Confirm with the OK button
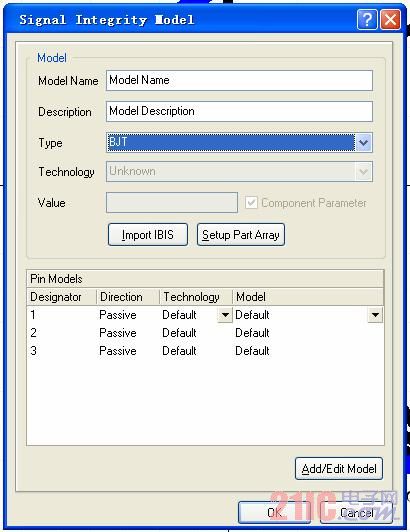 274,512
